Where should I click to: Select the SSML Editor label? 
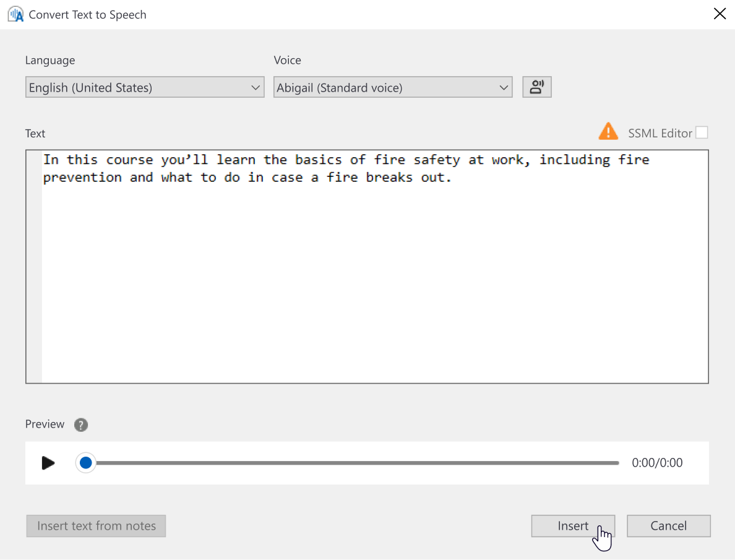(x=660, y=132)
